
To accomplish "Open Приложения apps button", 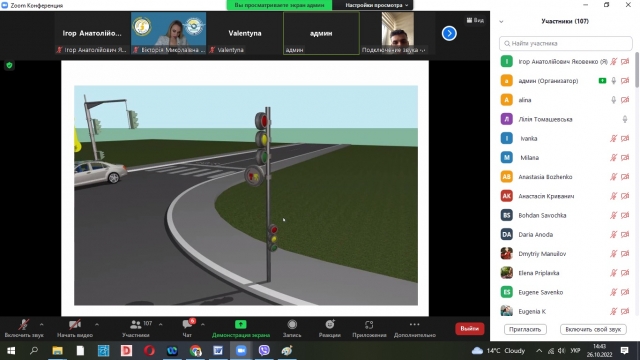I will pyautogui.click(x=369, y=329).
